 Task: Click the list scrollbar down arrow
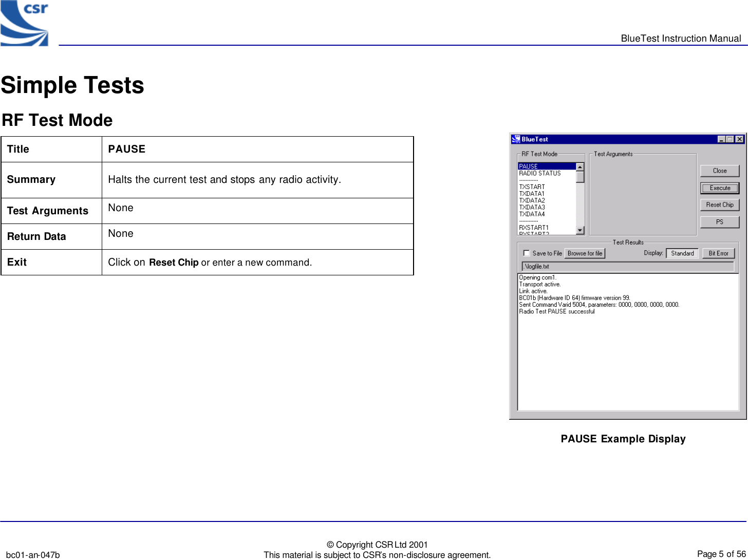pyautogui.click(x=580, y=231)
